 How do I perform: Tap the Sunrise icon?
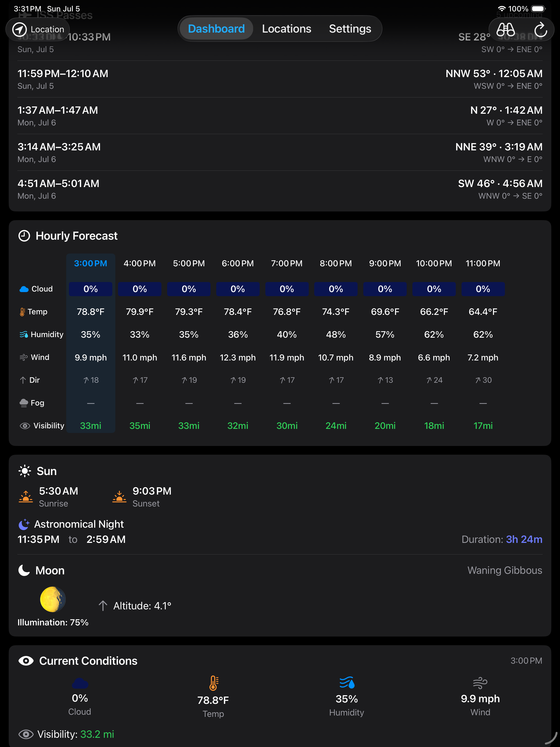tap(26, 497)
